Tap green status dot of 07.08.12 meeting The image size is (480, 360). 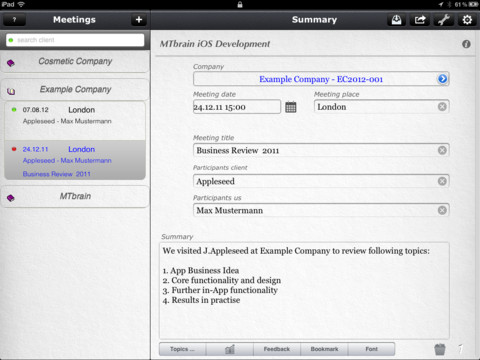(x=14, y=109)
